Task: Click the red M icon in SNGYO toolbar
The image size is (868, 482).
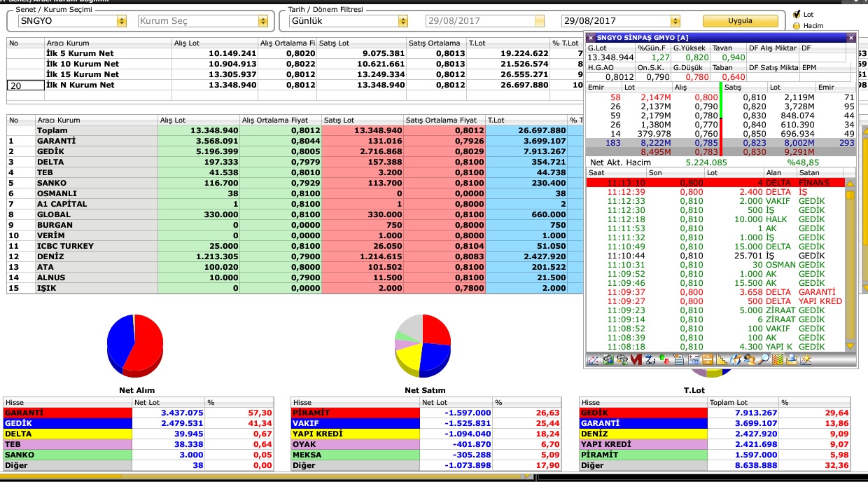Action: coord(636,360)
